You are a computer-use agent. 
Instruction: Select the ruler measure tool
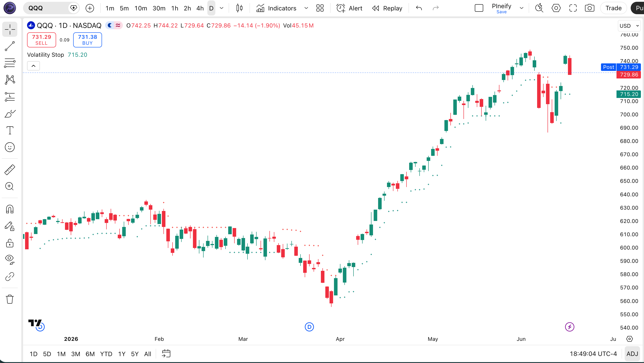point(10,170)
